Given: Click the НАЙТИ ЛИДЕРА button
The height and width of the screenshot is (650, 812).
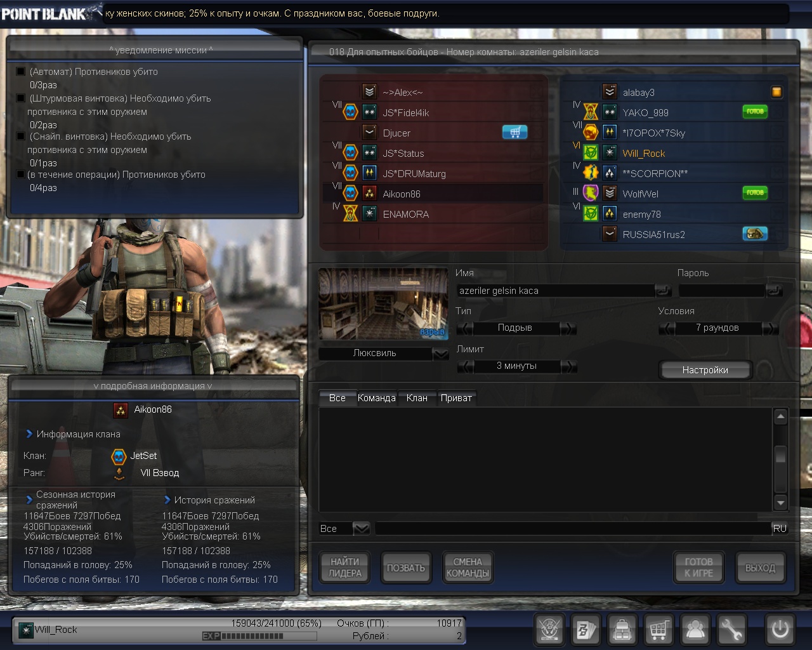Looking at the screenshot, I should click(345, 567).
